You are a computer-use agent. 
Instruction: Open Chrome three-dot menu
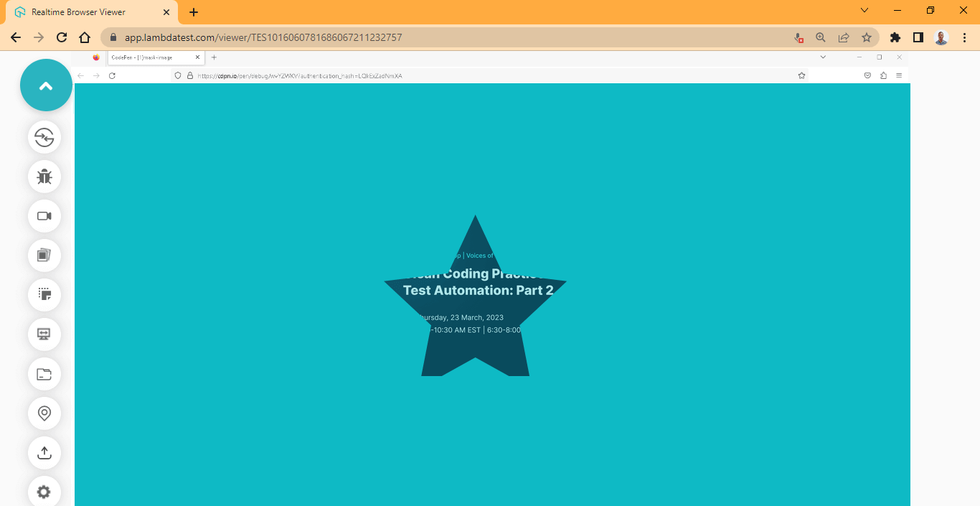tap(964, 37)
